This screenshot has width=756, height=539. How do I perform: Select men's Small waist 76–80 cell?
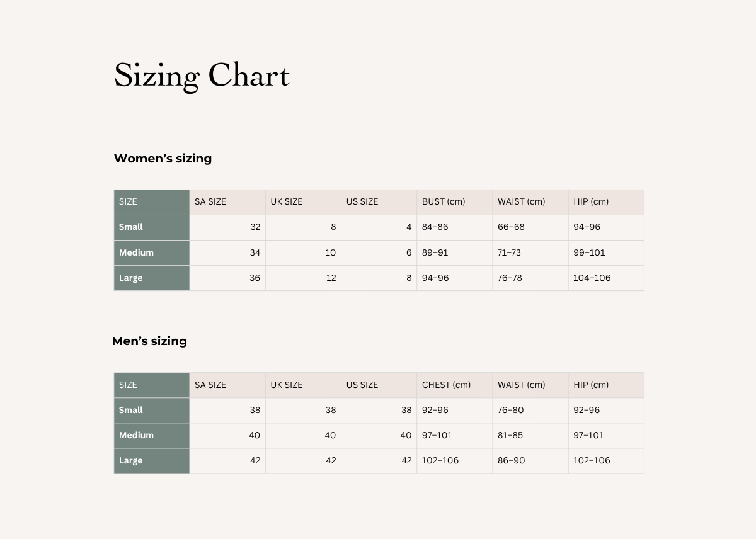tap(510, 410)
